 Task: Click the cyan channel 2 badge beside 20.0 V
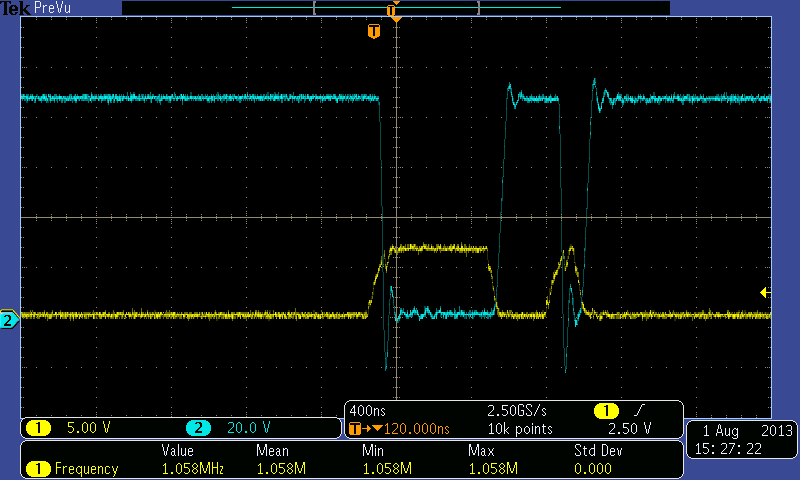click(x=198, y=427)
